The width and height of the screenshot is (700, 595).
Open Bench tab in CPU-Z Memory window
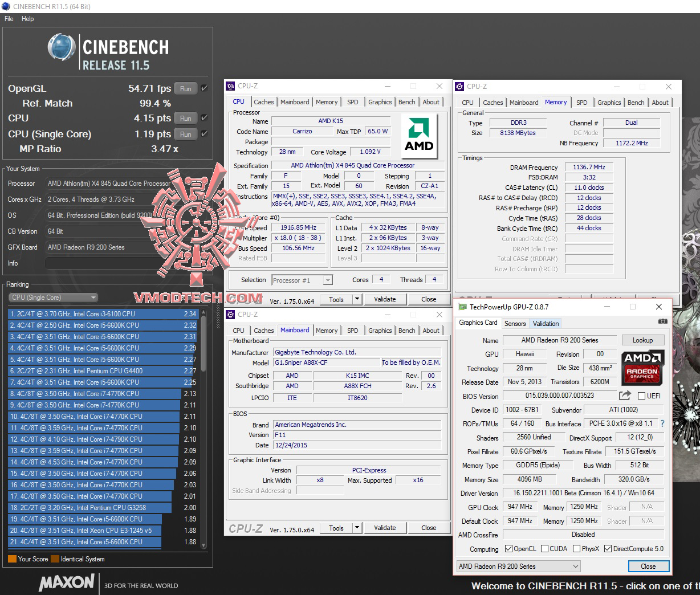pos(636,103)
